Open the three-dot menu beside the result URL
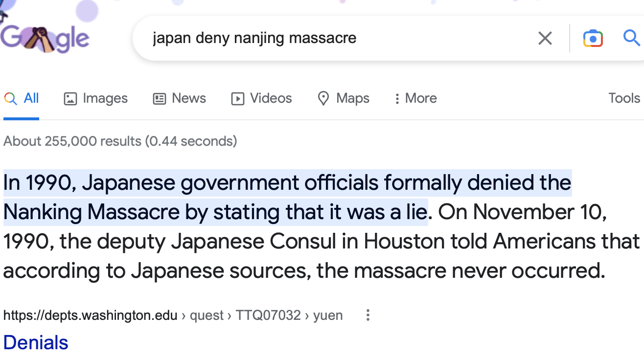 [x=368, y=315]
